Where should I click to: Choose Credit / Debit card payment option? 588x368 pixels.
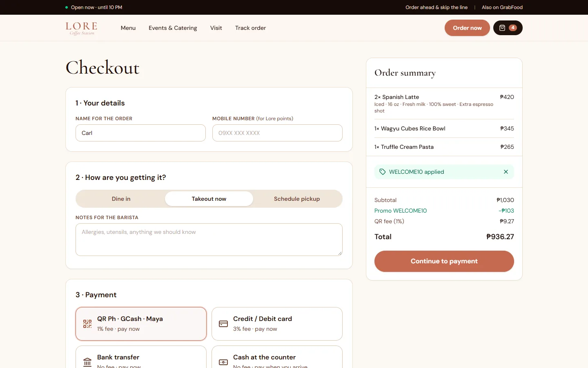(277, 324)
